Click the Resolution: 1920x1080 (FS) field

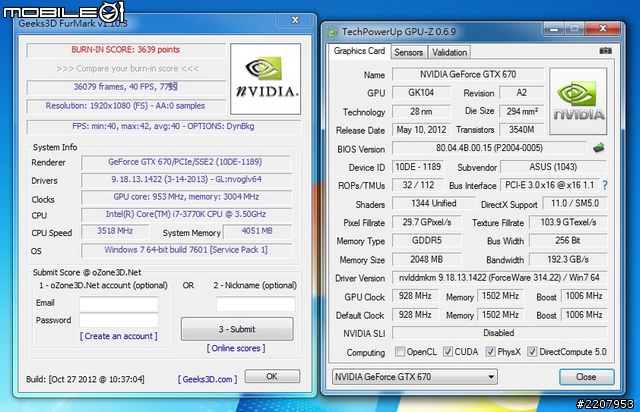click(x=127, y=106)
